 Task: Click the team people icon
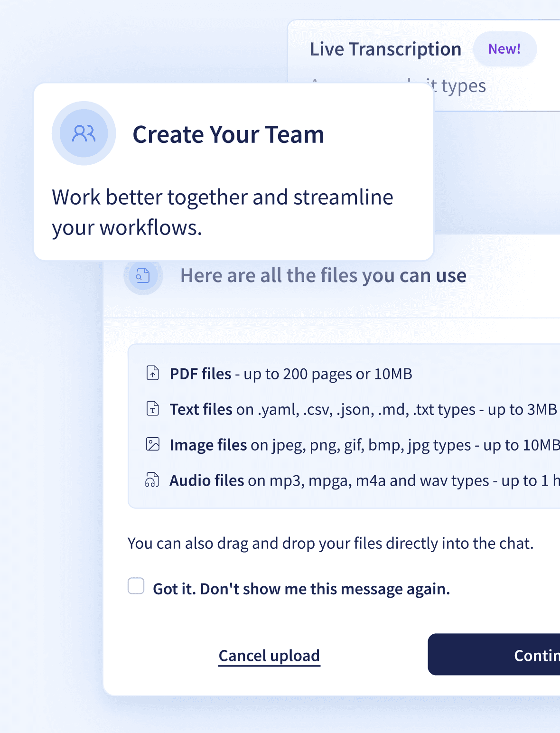click(84, 133)
